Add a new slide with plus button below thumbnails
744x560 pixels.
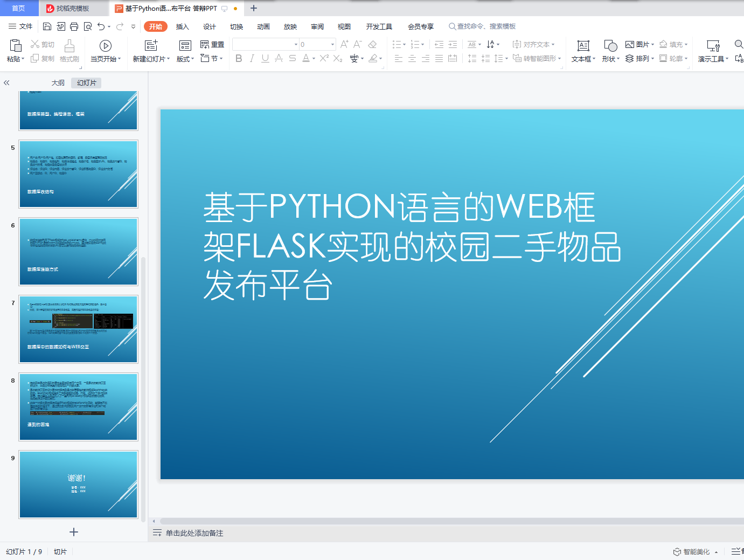pos(74,532)
